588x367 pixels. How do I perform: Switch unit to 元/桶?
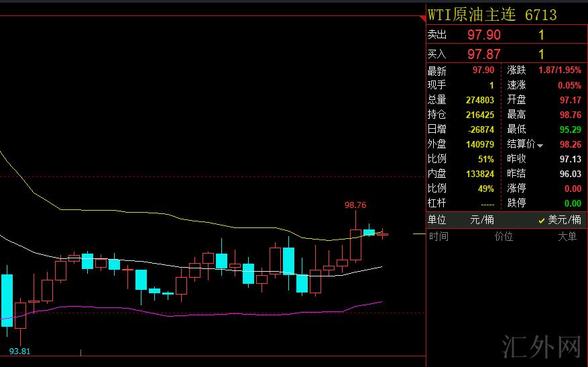(x=481, y=220)
